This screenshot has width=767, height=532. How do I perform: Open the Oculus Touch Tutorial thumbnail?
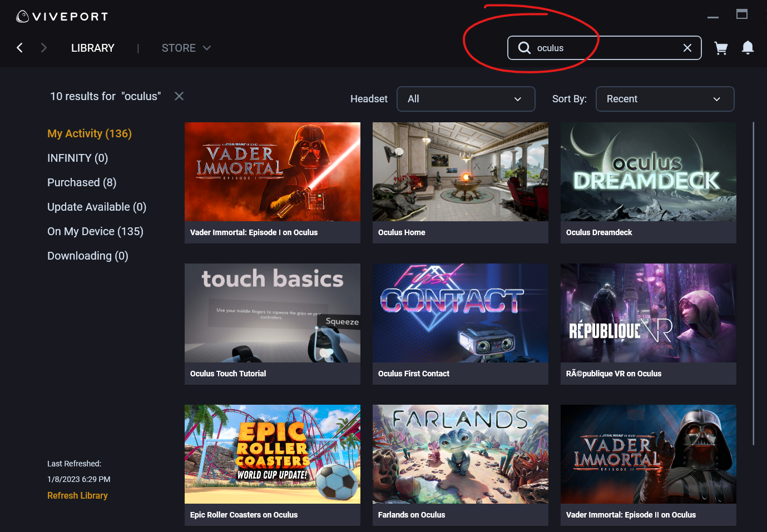point(273,313)
